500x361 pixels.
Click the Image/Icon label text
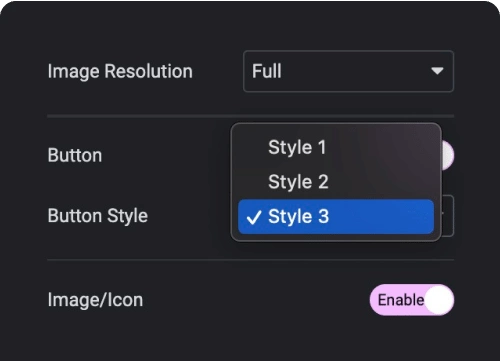[95, 300]
